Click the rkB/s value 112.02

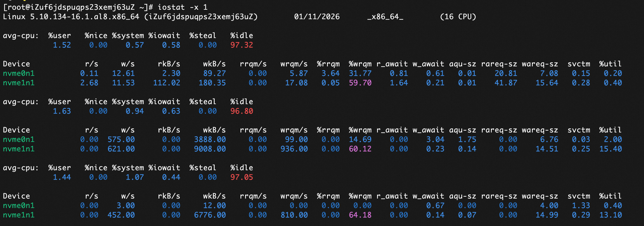[x=166, y=83]
